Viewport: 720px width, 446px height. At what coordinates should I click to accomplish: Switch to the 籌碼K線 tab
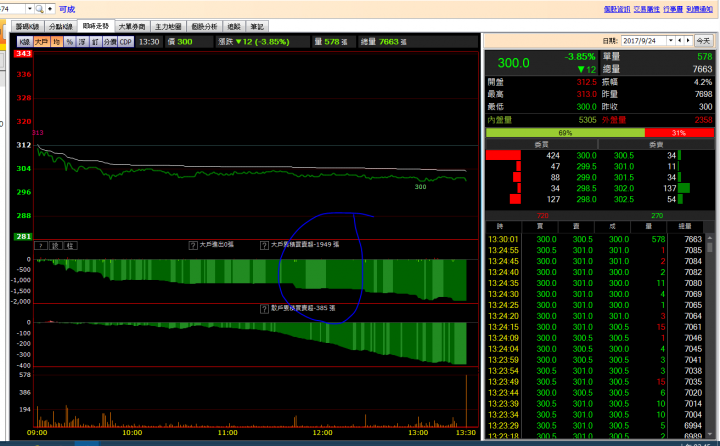point(28,27)
